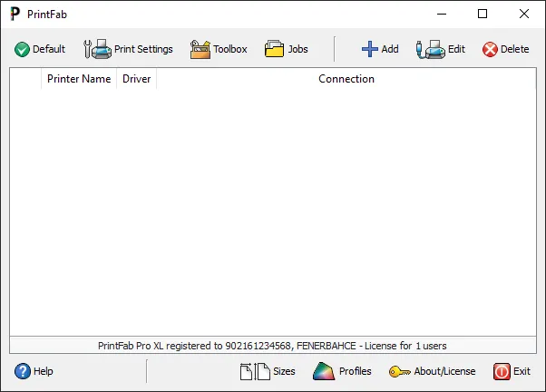
Task: Open About/License key icon
Action: (399, 371)
